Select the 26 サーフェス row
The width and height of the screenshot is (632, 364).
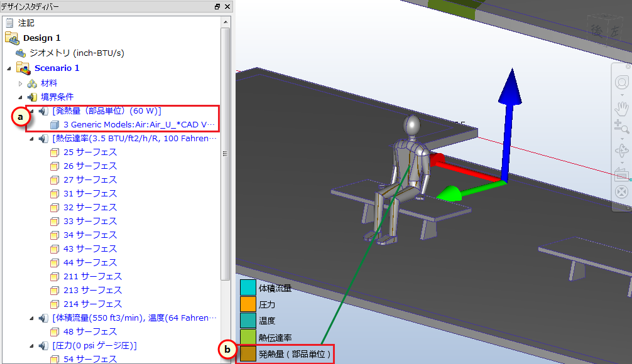[84, 166]
